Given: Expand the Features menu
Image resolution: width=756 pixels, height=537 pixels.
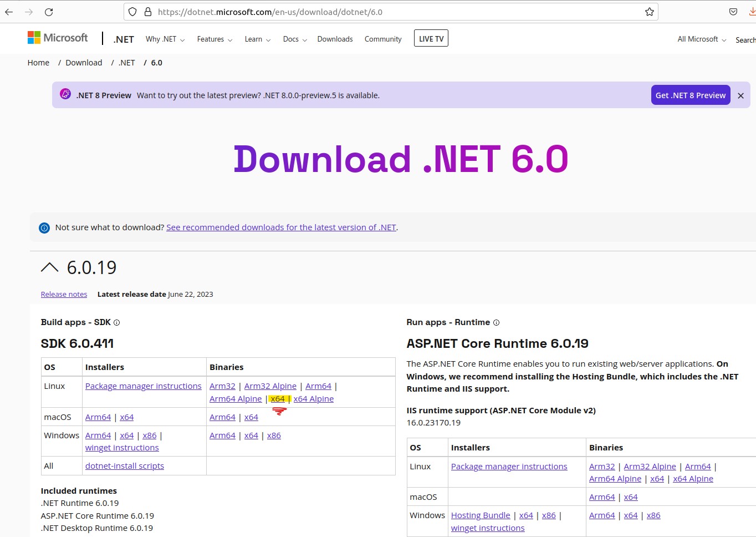Looking at the screenshot, I should point(214,39).
